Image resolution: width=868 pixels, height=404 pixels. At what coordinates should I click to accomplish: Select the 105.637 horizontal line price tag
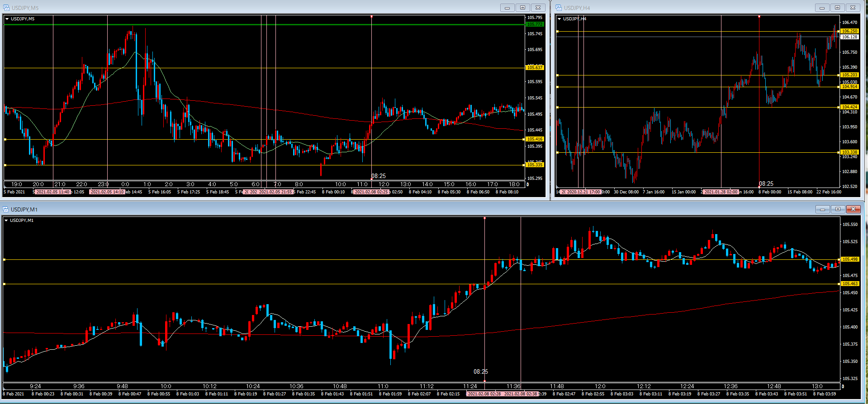tap(535, 68)
